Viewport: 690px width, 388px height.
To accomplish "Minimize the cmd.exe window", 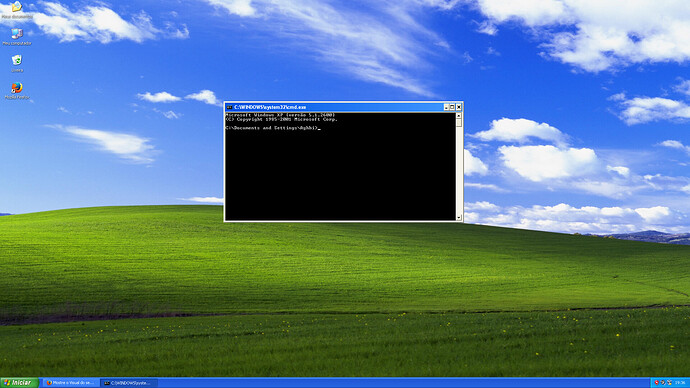I will 446,107.
